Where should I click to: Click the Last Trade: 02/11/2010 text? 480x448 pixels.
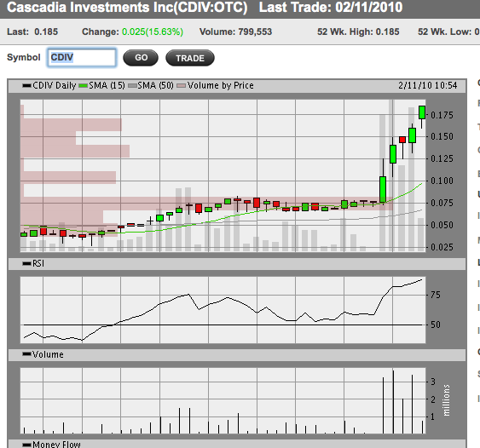[331, 8]
